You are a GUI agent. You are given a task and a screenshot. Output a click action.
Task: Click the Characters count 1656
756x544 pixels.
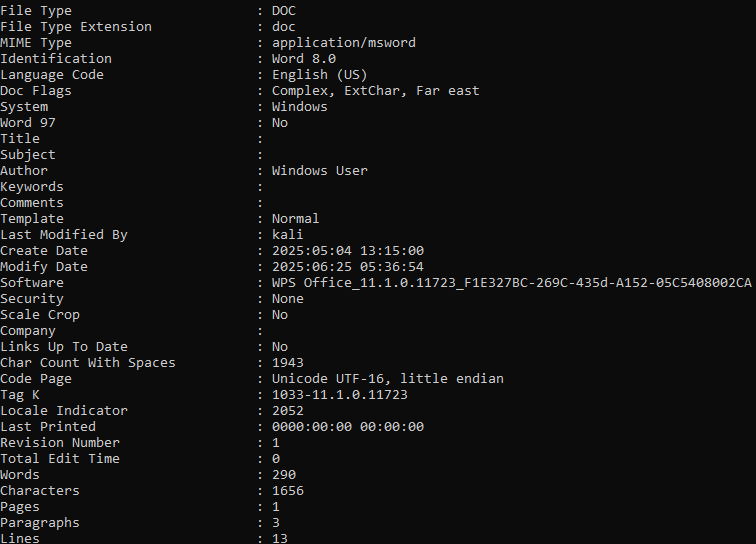pos(287,490)
